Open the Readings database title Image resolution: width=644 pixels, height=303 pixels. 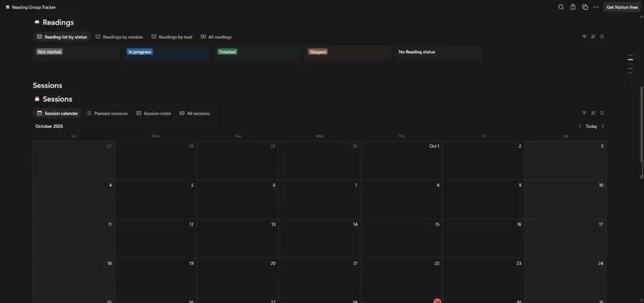59,22
